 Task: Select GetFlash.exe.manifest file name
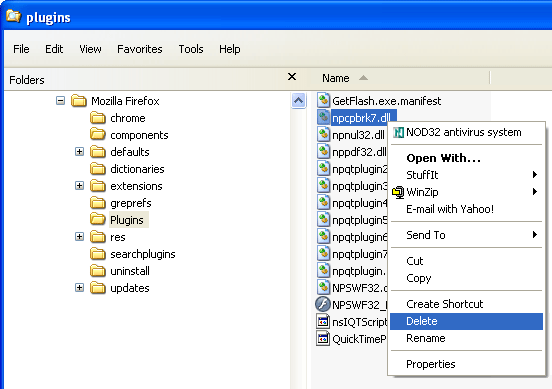[x=387, y=101]
